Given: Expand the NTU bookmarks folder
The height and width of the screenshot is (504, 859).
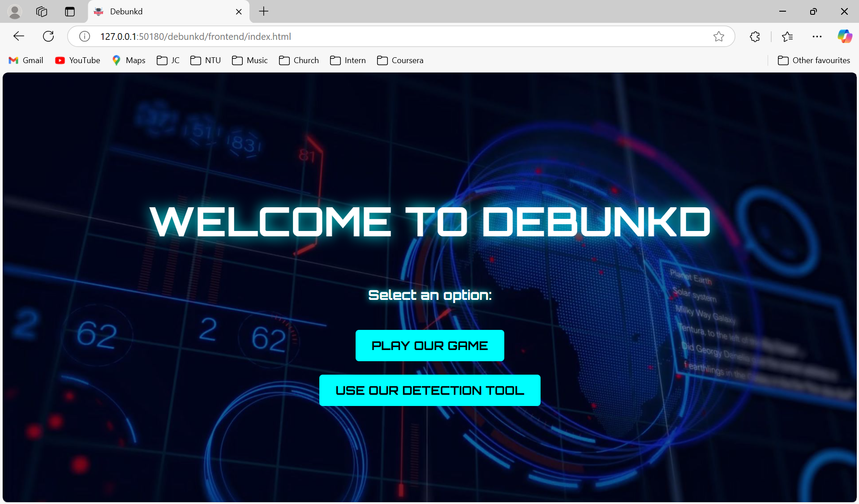Looking at the screenshot, I should tap(206, 60).
